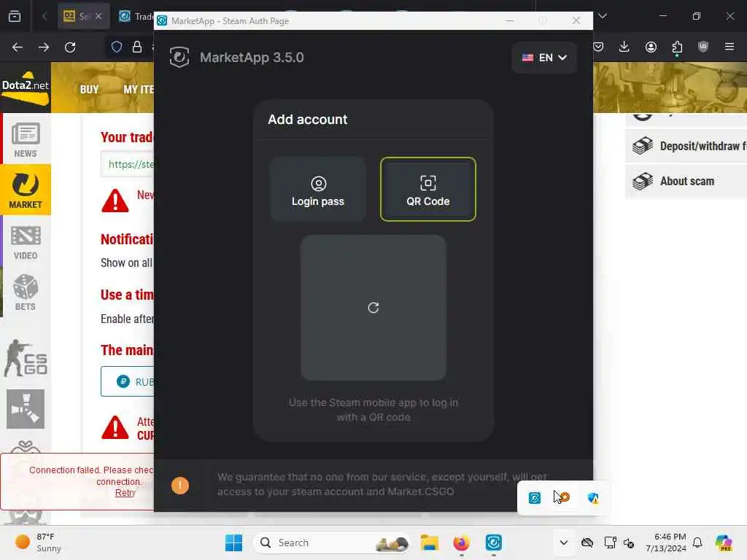Viewport: 747px width, 560px height.
Task: Select the RUB currency button
Action: tap(127, 381)
